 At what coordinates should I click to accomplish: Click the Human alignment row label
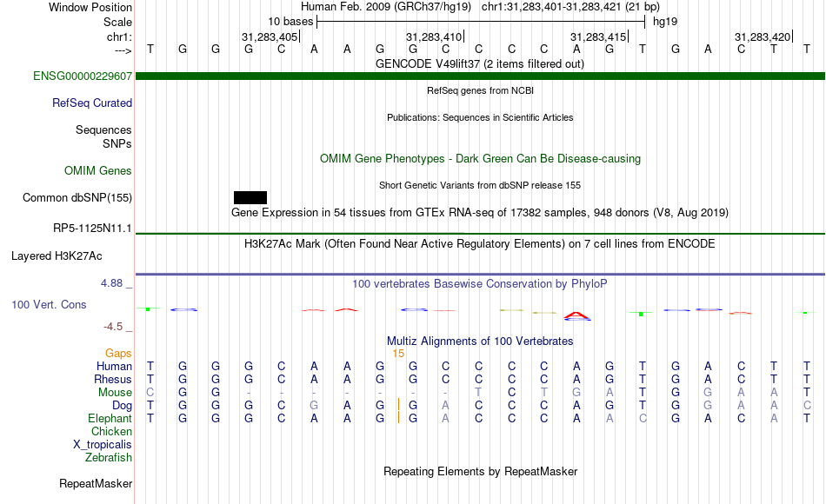(x=114, y=367)
